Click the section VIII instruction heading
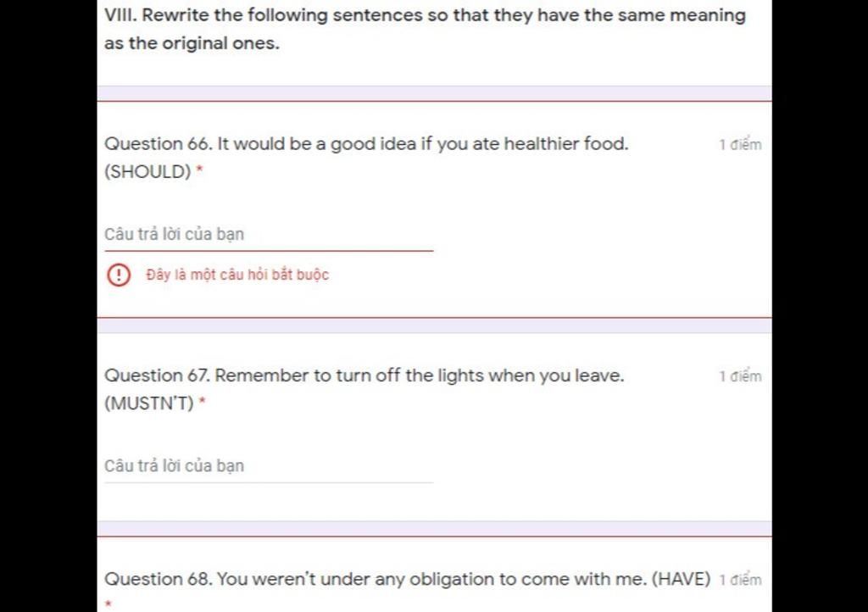The image size is (868, 612). coord(426,29)
